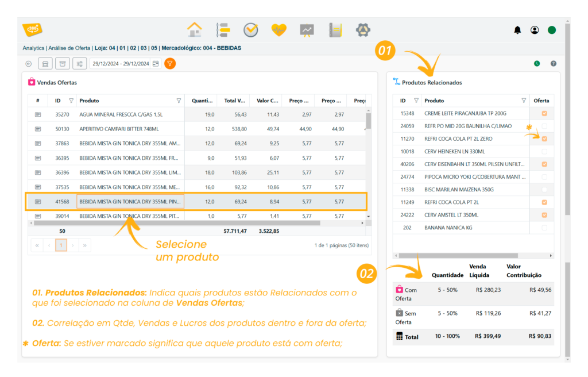Image resolution: width=588 pixels, height=377 pixels.
Task: Click the green clock icon
Action: tap(537, 63)
